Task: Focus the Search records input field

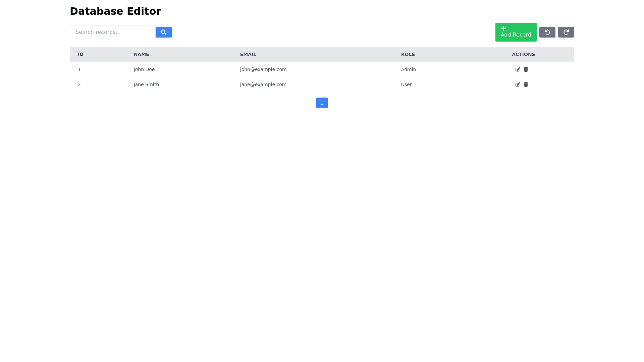Action: tap(113, 32)
